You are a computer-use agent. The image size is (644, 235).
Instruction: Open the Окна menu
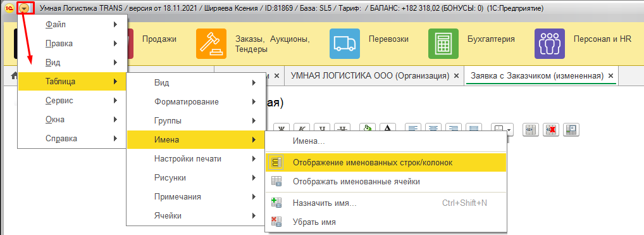click(x=73, y=119)
